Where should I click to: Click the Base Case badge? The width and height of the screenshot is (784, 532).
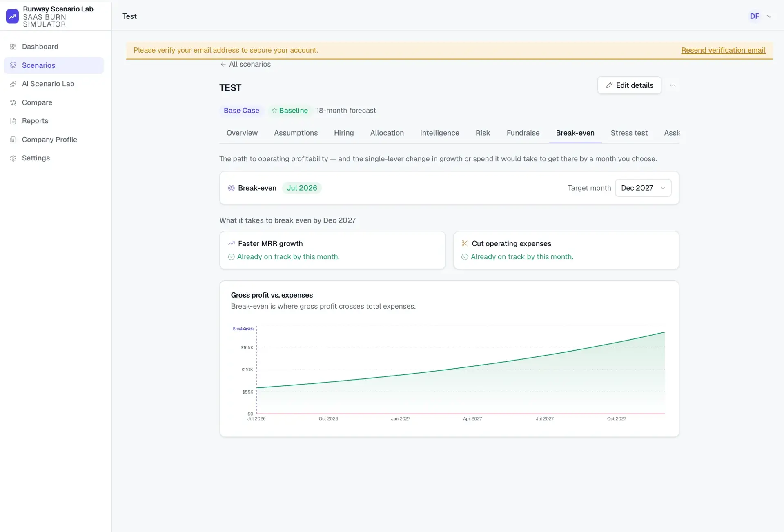[241, 111]
